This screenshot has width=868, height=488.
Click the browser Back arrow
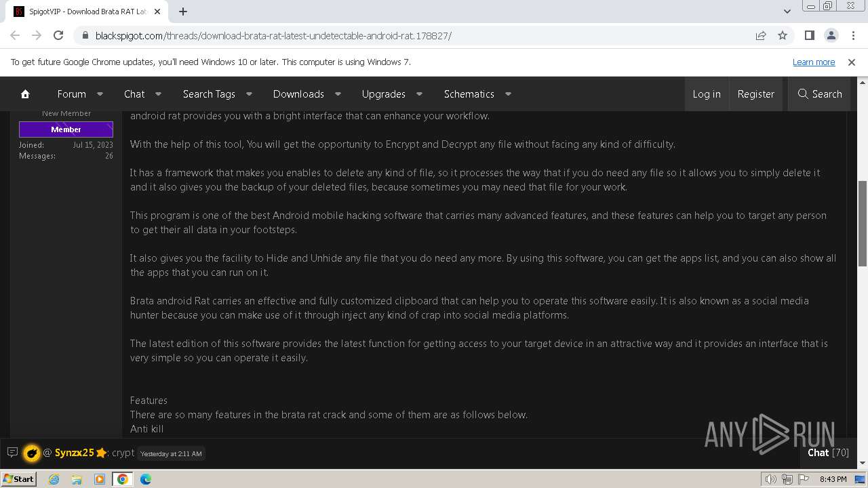point(15,35)
